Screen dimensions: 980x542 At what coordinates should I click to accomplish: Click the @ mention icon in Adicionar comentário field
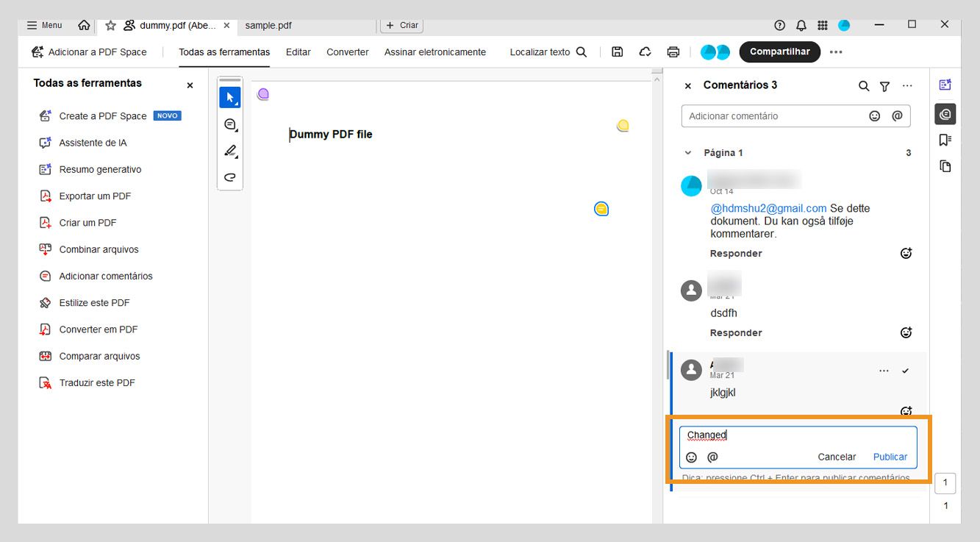tap(897, 116)
